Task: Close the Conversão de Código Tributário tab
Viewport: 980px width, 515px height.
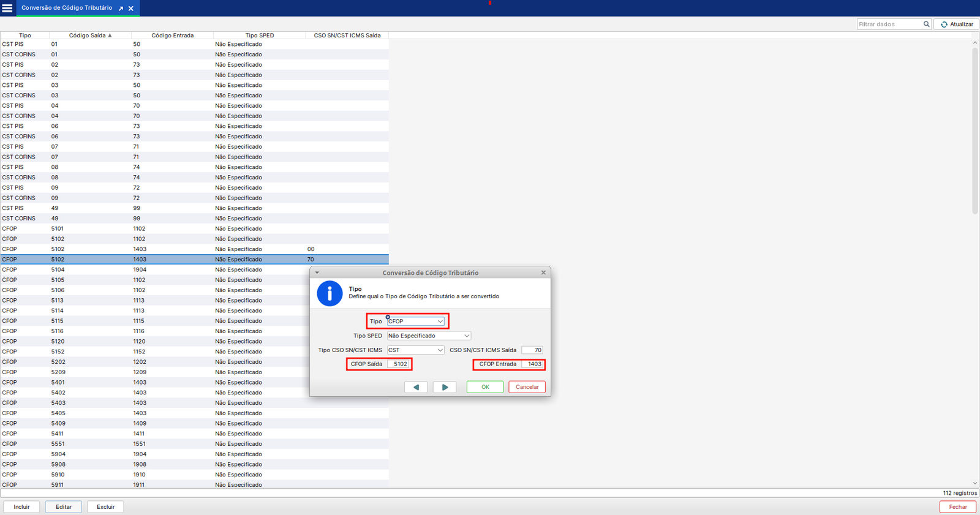Action: pyautogui.click(x=131, y=9)
